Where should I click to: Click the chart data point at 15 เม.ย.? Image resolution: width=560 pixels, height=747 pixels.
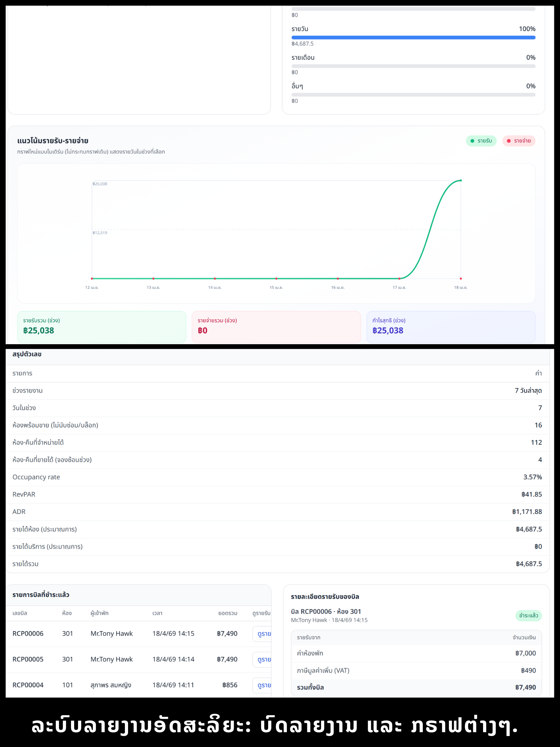pyautogui.click(x=276, y=279)
